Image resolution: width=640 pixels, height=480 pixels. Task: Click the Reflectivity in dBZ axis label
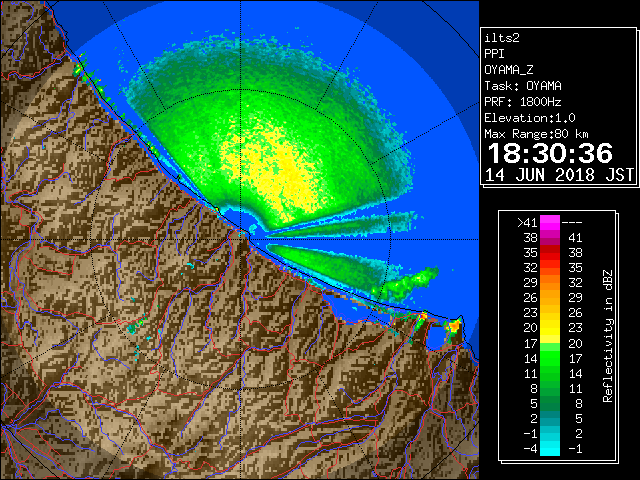[608, 336]
